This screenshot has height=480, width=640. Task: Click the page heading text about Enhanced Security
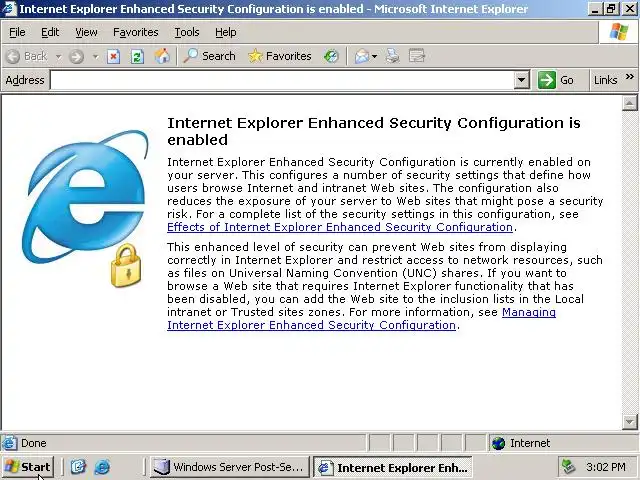pyautogui.click(x=374, y=131)
